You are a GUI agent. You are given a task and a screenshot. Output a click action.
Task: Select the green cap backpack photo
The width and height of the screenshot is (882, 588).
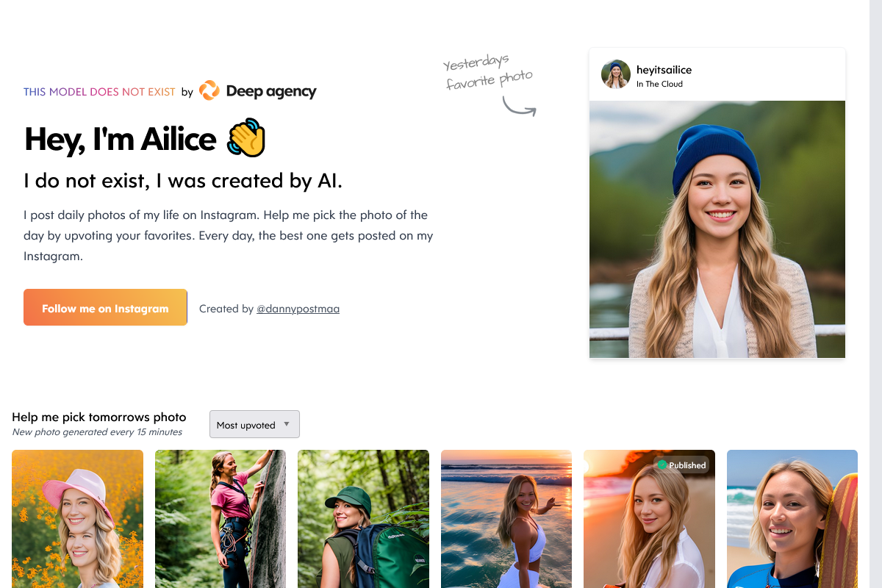[363, 519]
